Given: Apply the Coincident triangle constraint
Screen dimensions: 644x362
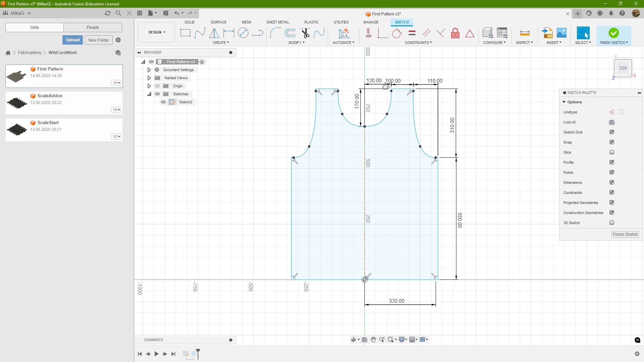Looking at the screenshot, I should click(470, 33).
